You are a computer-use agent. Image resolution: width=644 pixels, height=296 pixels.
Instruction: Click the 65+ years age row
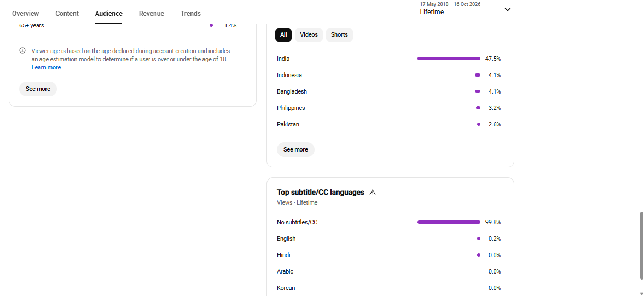[127, 25]
